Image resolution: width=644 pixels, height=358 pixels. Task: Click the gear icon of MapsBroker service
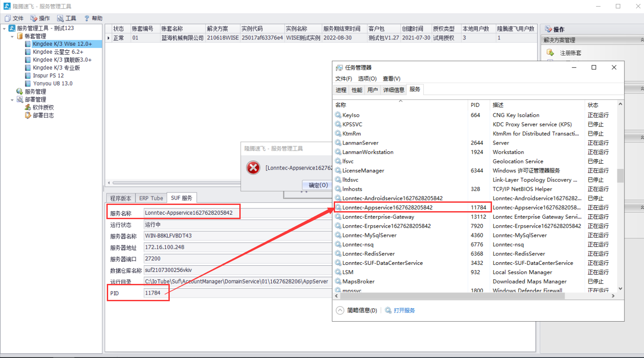click(338, 281)
